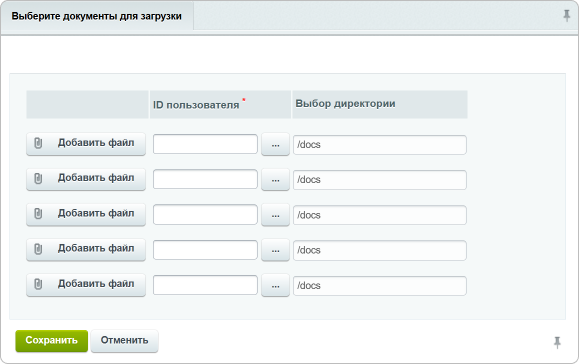Focus the third row's user ID field
Image resolution: width=579 pixels, height=364 pixels.
click(205, 214)
